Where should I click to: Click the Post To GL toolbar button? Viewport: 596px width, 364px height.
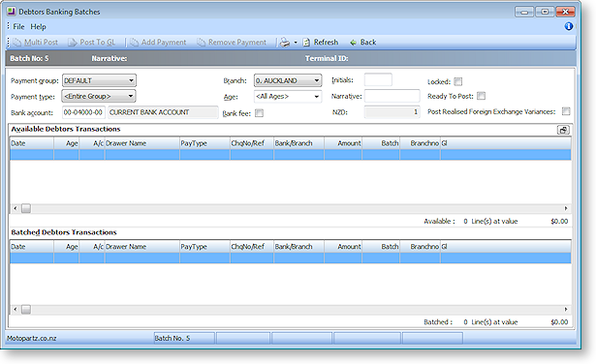[x=91, y=43]
